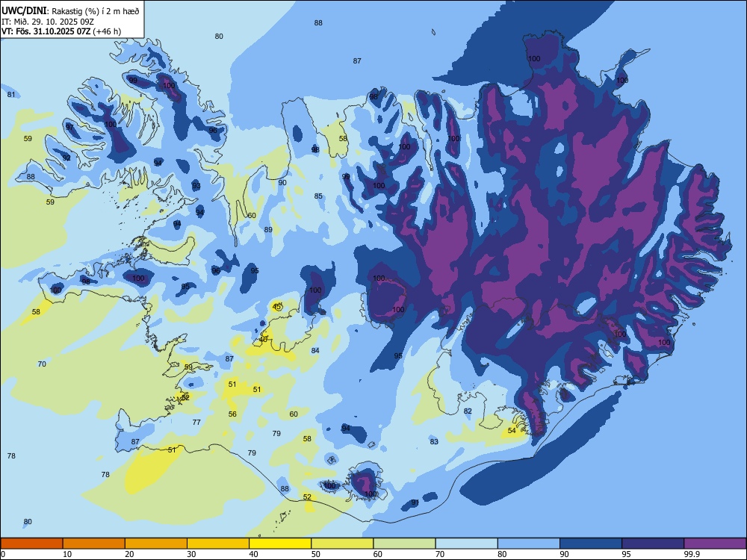
Task: Click the '99.9' tick label on color scale
Action: [x=691, y=554]
